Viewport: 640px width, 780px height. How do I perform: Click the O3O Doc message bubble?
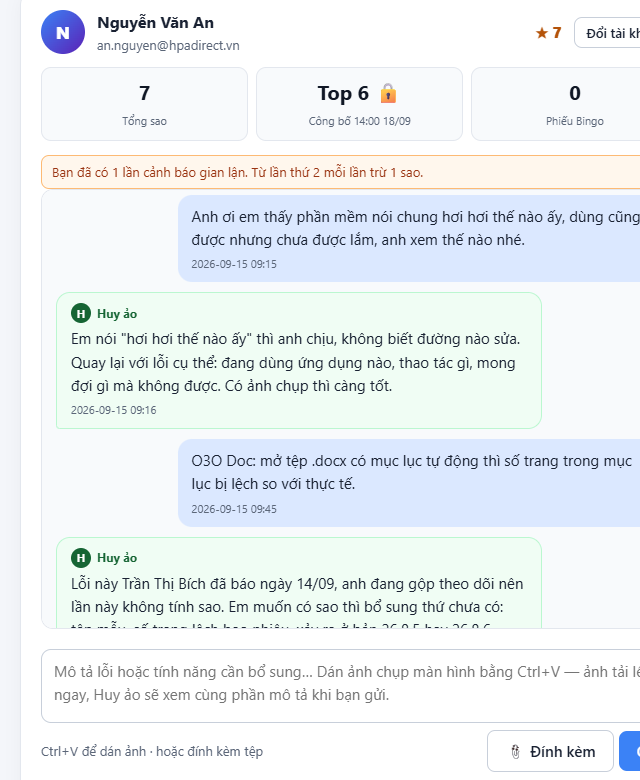click(x=409, y=483)
